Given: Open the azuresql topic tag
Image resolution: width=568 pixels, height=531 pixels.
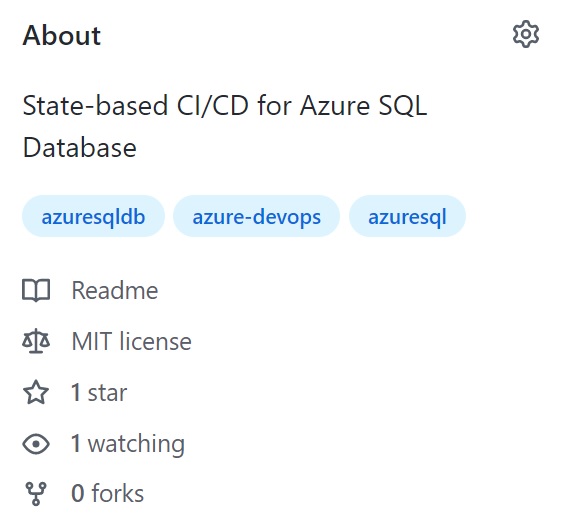Looking at the screenshot, I should tap(407, 216).
